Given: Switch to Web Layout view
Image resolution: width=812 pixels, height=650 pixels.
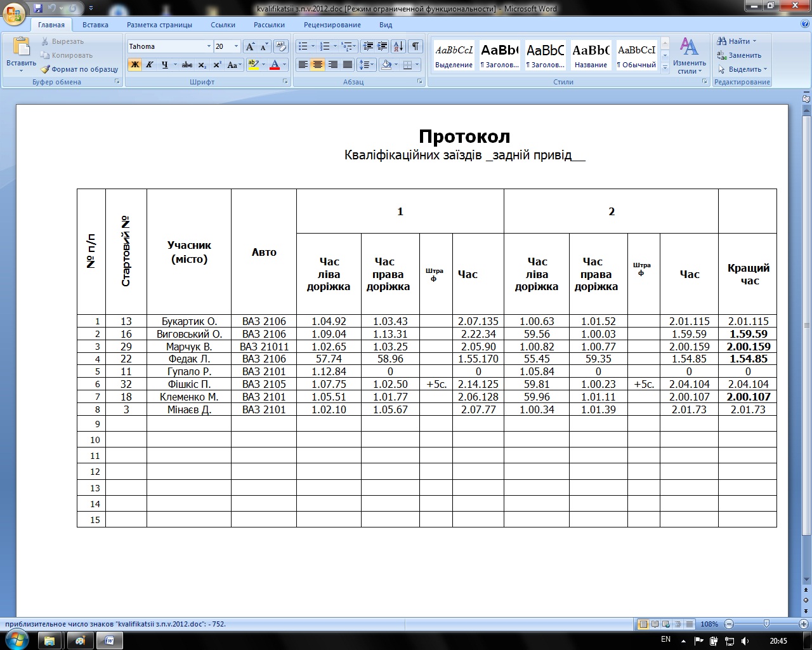Looking at the screenshot, I should click(667, 624).
